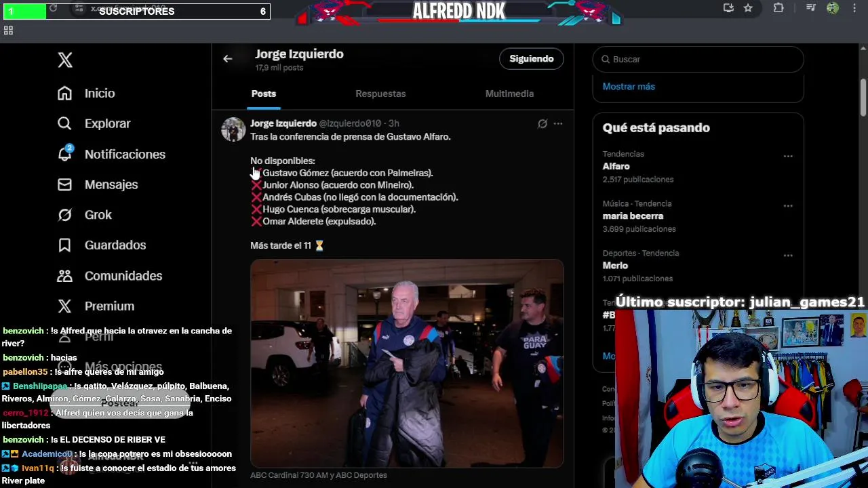This screenshot has height=488, width=868.
Task: Open the Gustavo Alfaro photo in post
Action: coord(407,363)
